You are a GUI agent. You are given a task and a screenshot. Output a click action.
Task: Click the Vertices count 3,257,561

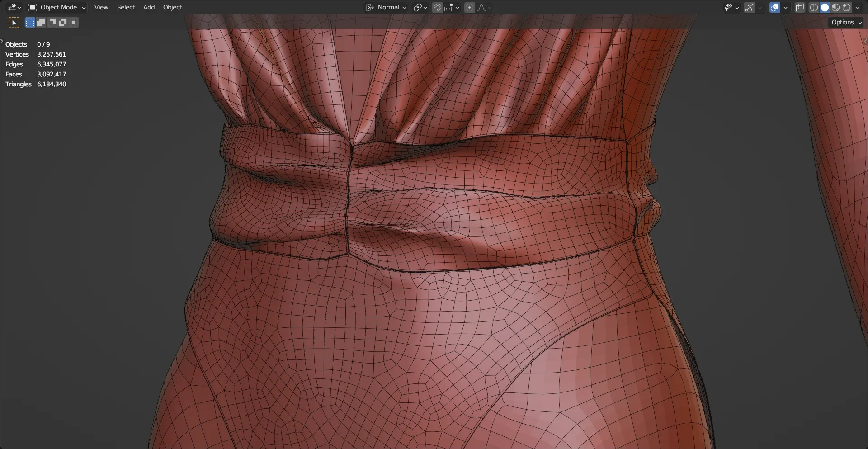click(x=52, y=54)
